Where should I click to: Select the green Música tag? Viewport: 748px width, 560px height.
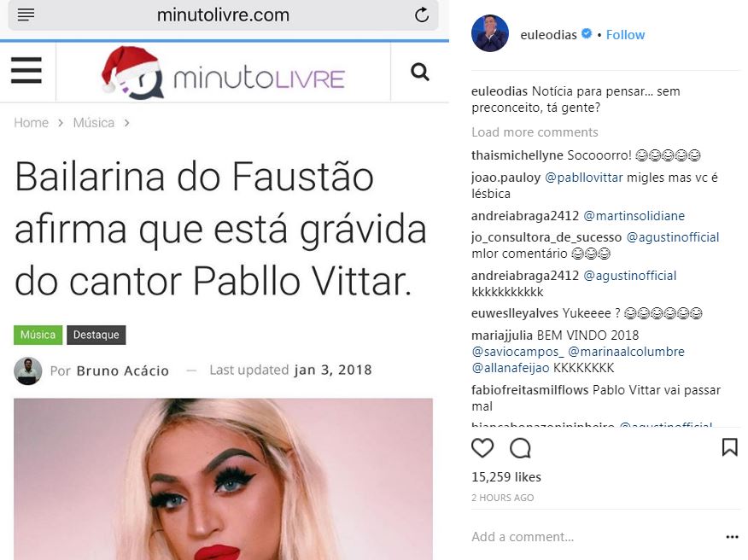coord(38,335)
